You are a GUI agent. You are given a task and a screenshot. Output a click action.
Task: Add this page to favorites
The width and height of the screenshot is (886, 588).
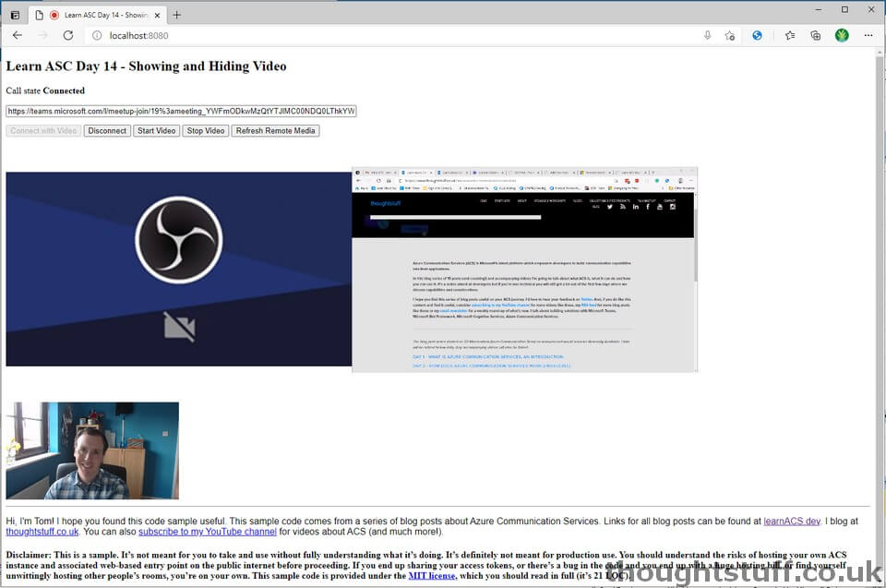729,35
